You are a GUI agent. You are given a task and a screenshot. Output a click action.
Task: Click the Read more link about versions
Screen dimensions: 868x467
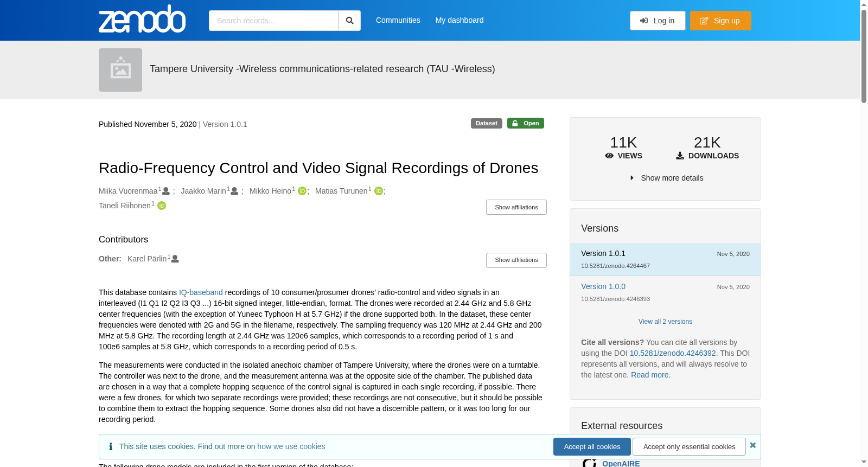click(x=650, y=375)
